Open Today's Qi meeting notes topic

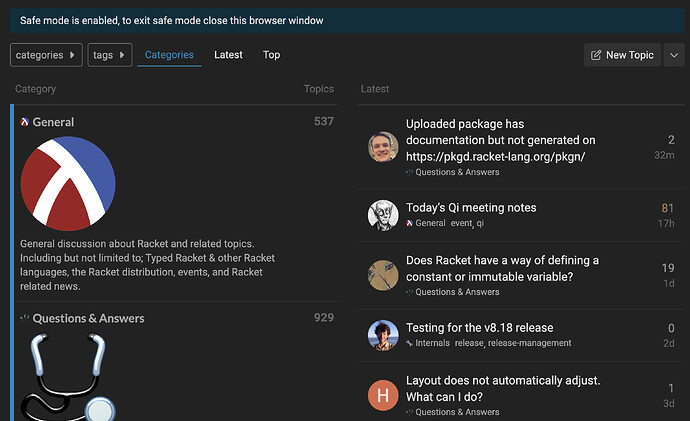(x=471, y=208)
